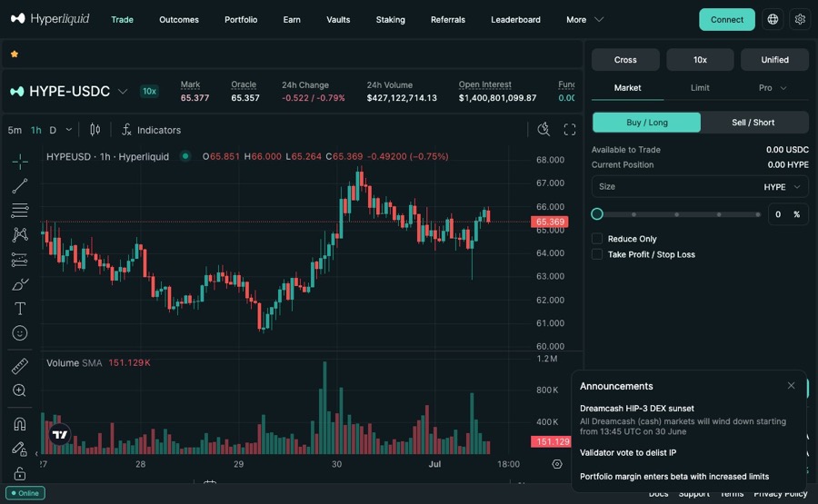The width and height of the screenshot is (818, 504).
Task: Click the favorites star icon
Action: [x=15, y=54]
